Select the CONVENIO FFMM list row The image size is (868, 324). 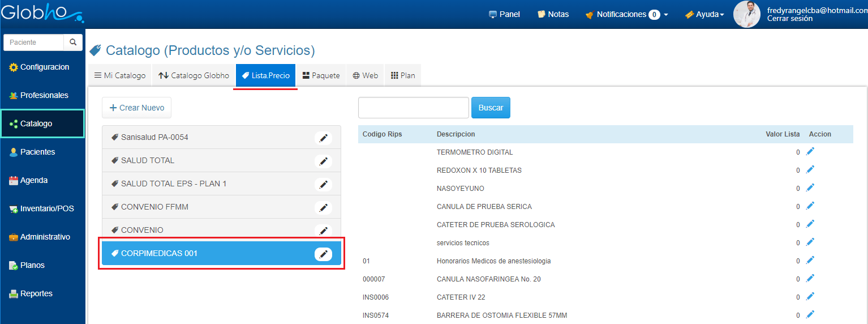221,207
